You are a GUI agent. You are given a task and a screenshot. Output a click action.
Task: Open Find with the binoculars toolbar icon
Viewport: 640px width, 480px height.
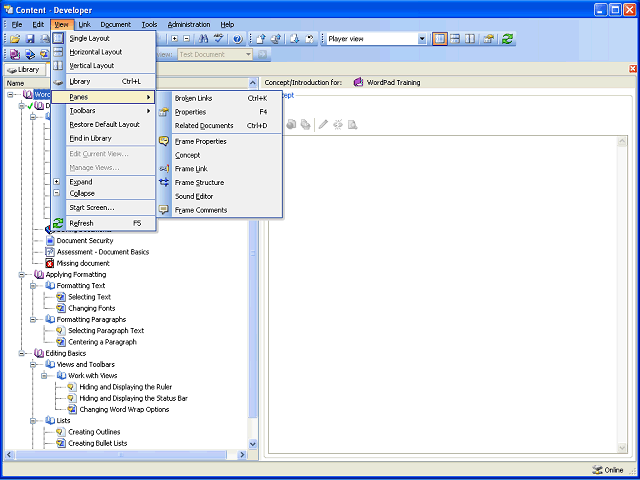pos(203,39)
